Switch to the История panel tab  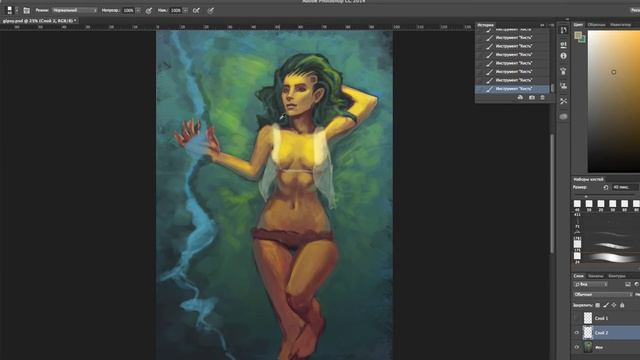[486, 25]
